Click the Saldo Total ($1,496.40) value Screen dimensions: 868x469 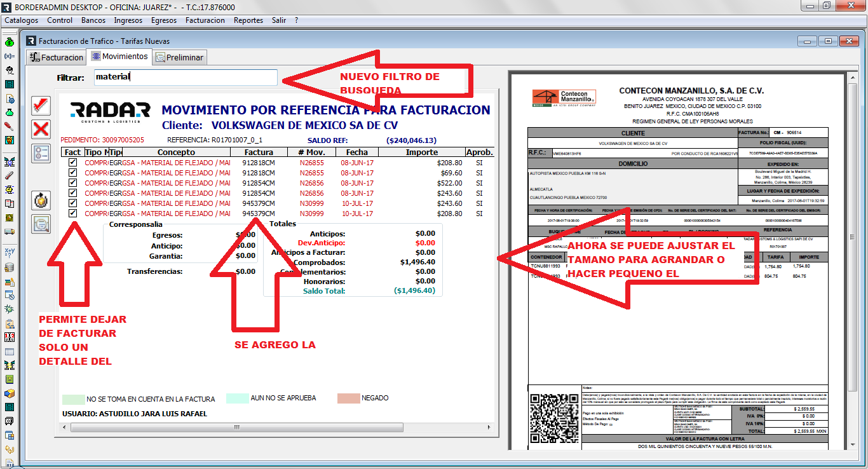(x=415, y=291)
